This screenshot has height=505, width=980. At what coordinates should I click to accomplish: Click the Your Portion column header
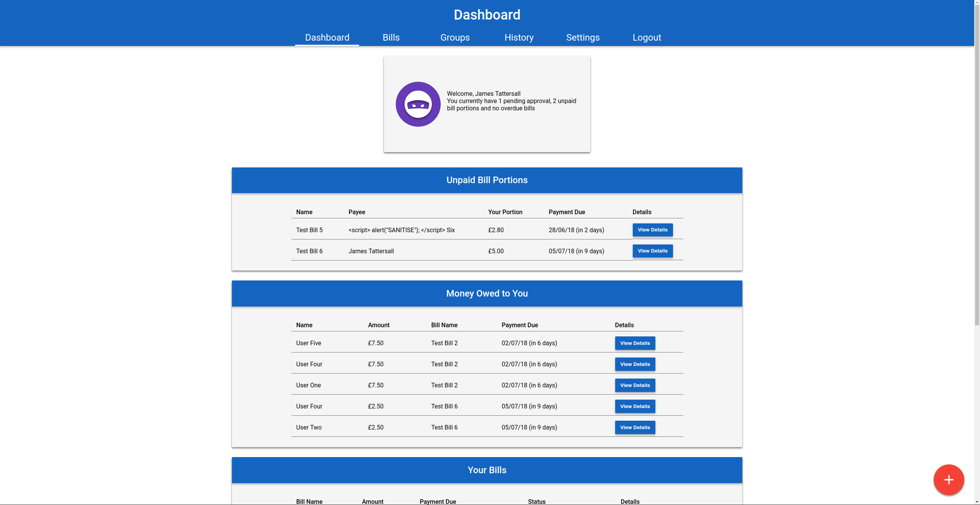pos(505,212)
